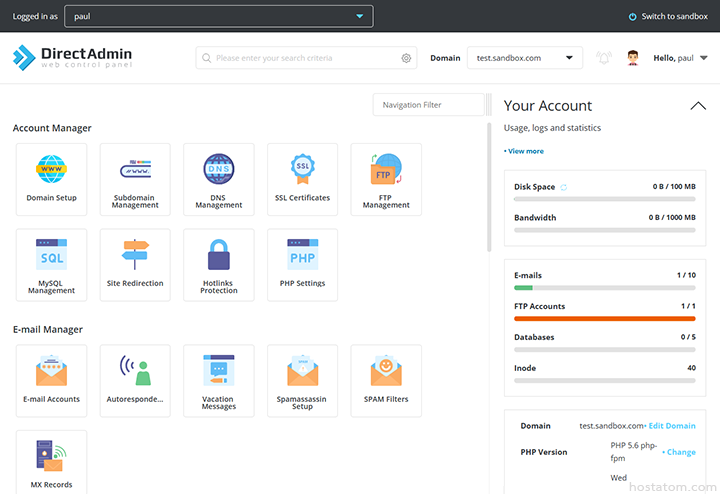The height and width of the screenshot is (494, 720).
Task: Click the Navigation Filter field
Action: coord(427,105)
